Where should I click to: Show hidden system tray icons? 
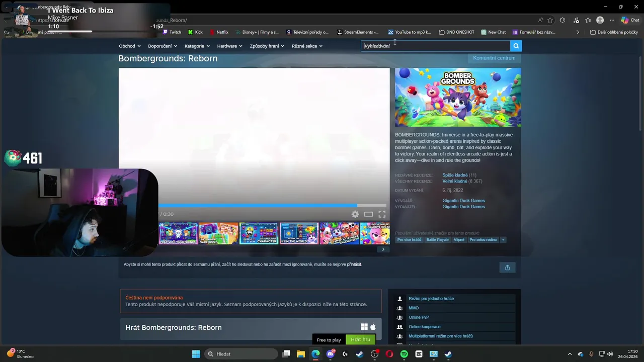[x=570, y=354]
